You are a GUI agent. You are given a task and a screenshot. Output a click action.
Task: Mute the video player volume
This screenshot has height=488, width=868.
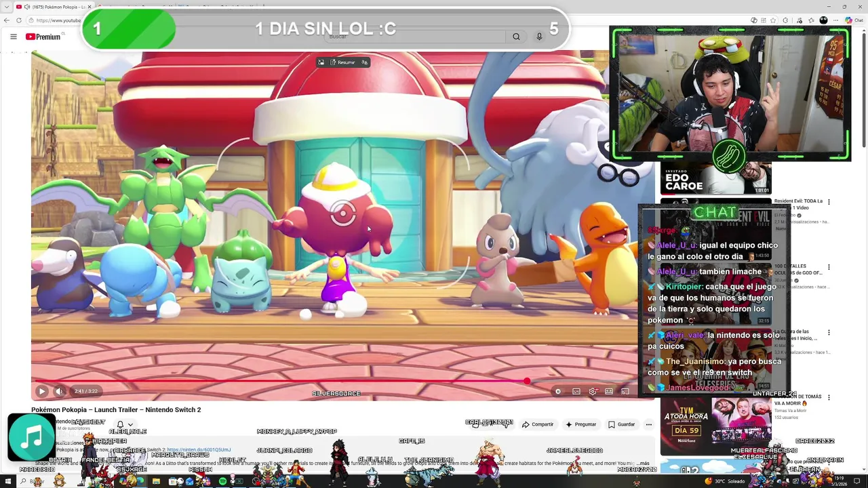click(59, 391)
